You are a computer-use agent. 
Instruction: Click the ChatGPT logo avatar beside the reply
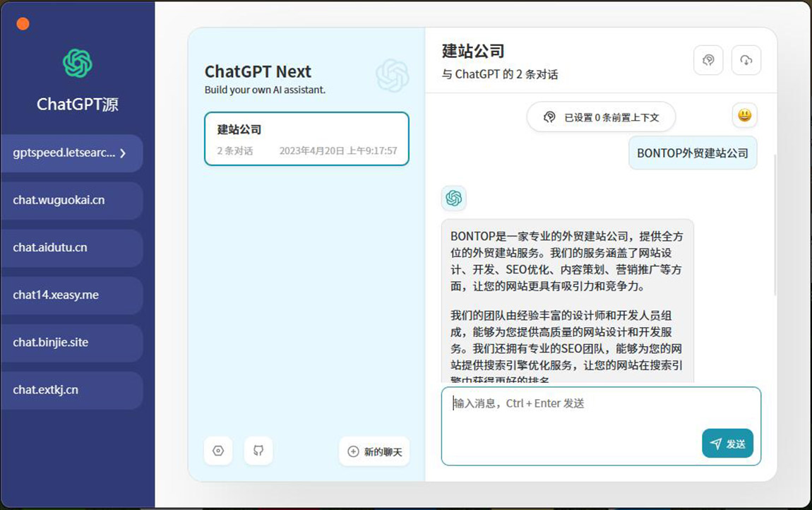click(x=454, y=198)
